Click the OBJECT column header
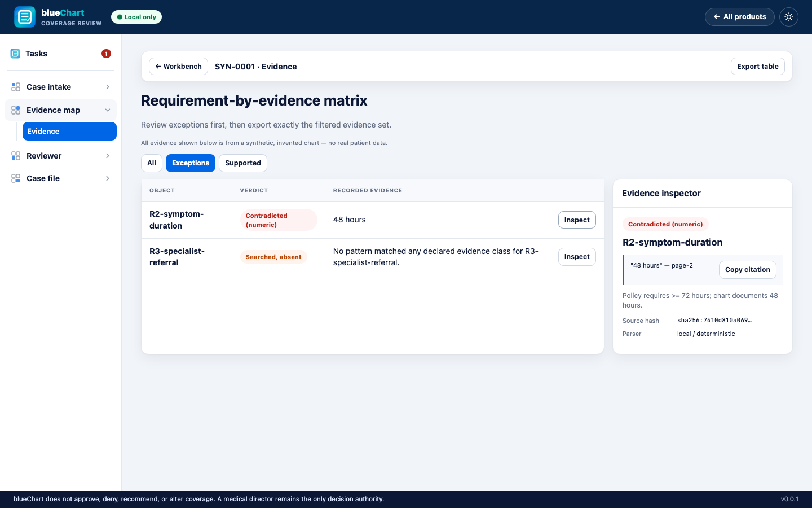812x508 pixels. (162, 191)
